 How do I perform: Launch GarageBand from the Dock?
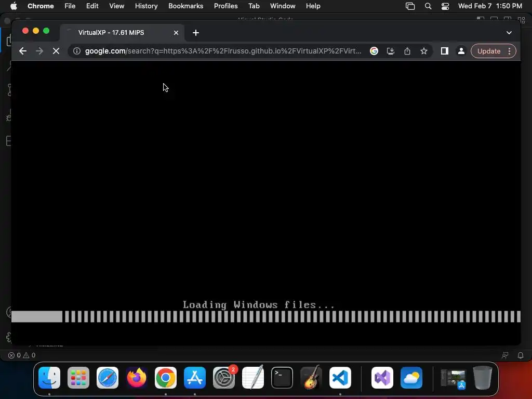pos(311,378)
